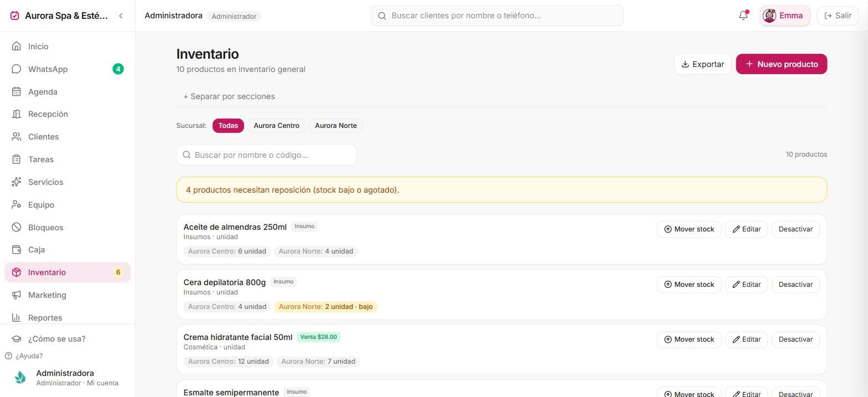Filter by Aurora Norte branch
The width and height of the screenshot is (868, 397).
click(335, 126)
